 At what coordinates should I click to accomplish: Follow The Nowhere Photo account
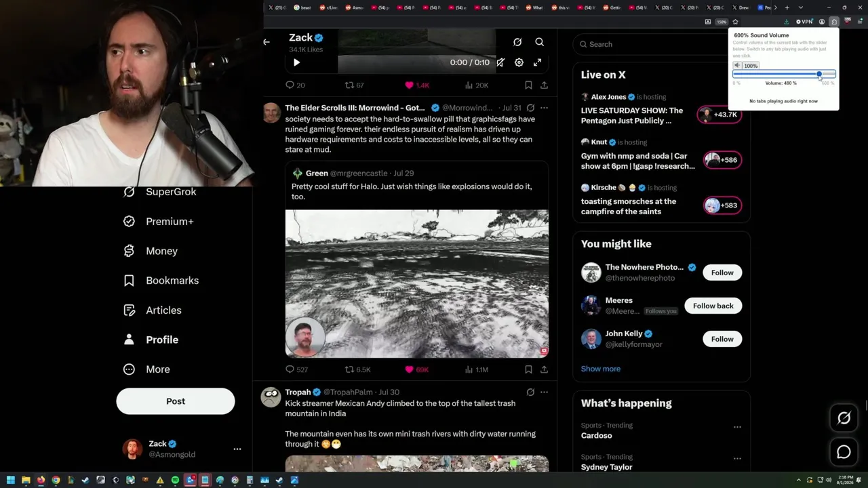[x=722, y=272]
